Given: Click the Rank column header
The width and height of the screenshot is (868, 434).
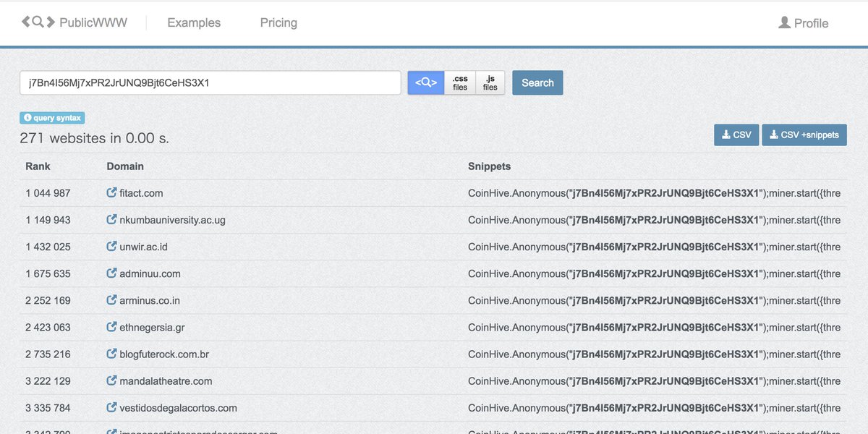Looking at the screenshot, I should (x=38, y=166).
